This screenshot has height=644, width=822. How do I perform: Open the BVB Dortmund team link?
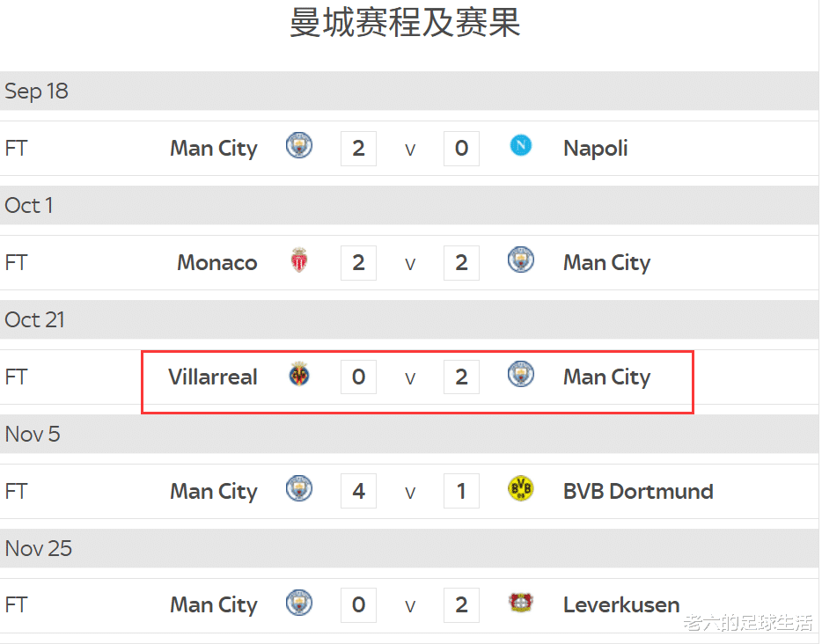pyautogui.click(x=638, y=491)
